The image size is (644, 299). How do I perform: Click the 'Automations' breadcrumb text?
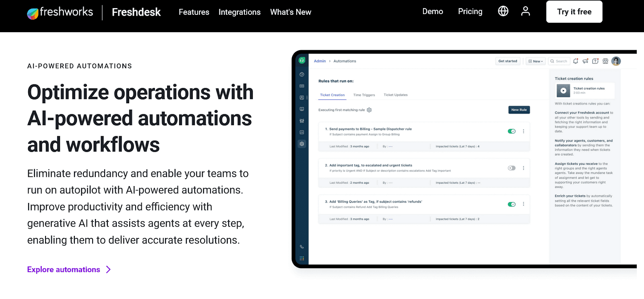coord(345,61)
